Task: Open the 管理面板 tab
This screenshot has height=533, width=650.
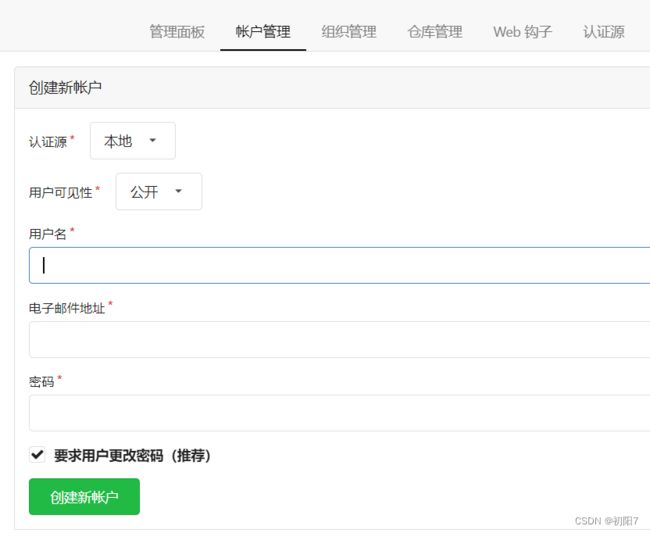Action: 177,32
